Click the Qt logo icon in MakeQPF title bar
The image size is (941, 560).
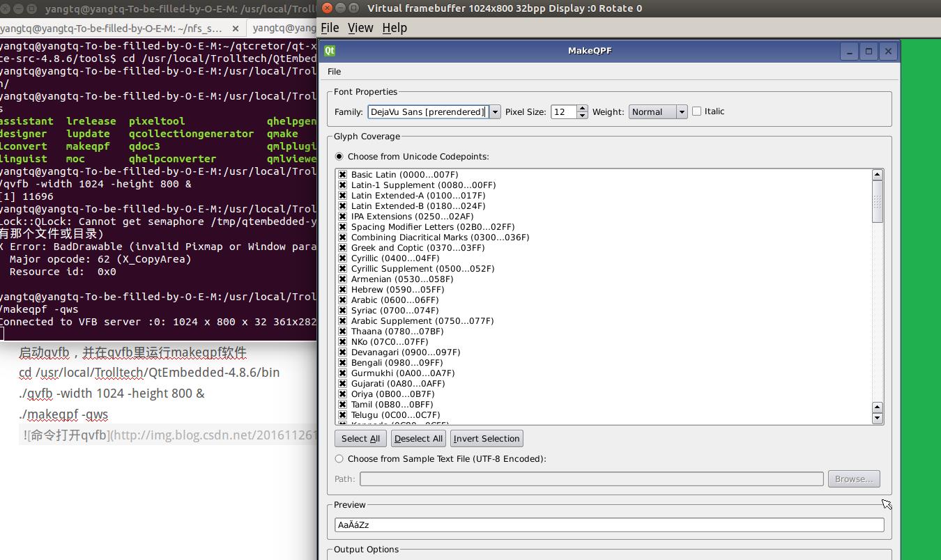330,51
